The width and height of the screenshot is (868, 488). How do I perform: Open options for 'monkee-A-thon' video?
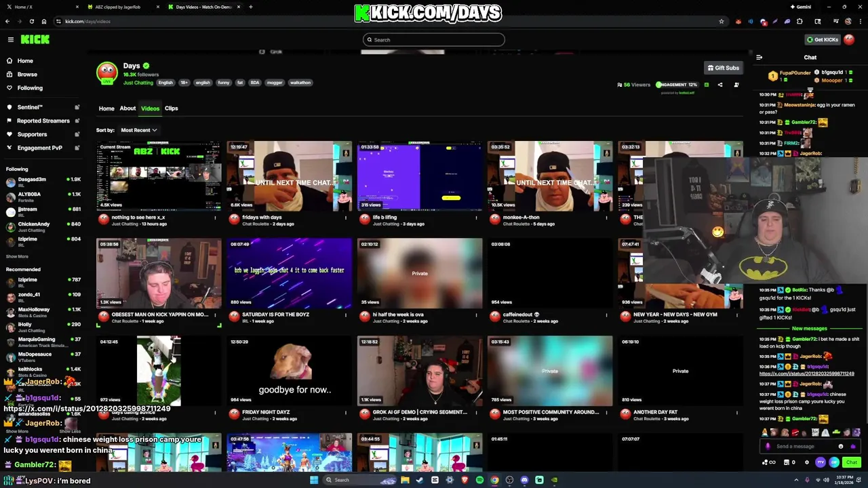click(x=606, y=218)
